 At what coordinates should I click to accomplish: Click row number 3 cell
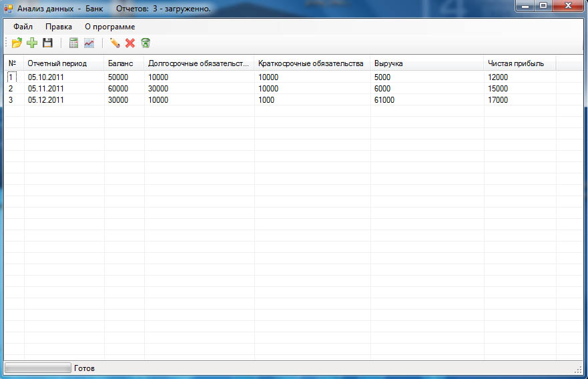tap(11, 99)
